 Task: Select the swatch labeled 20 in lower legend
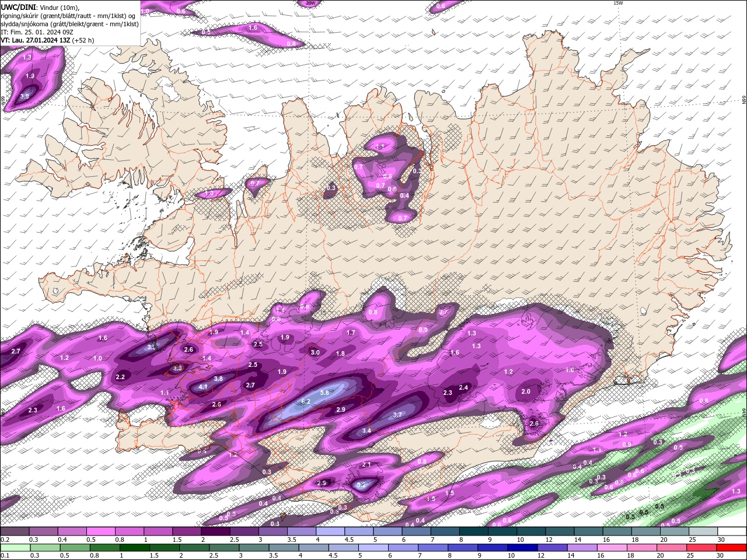671,548
